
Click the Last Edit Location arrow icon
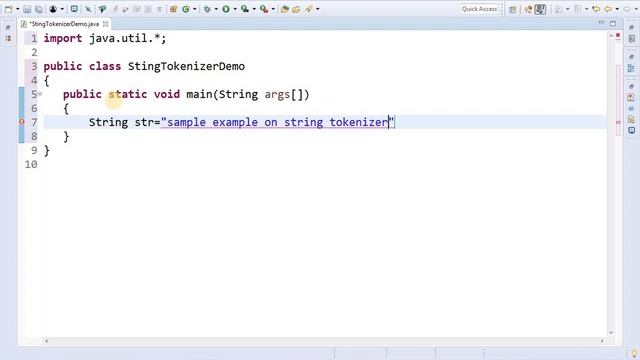(596, 9)
